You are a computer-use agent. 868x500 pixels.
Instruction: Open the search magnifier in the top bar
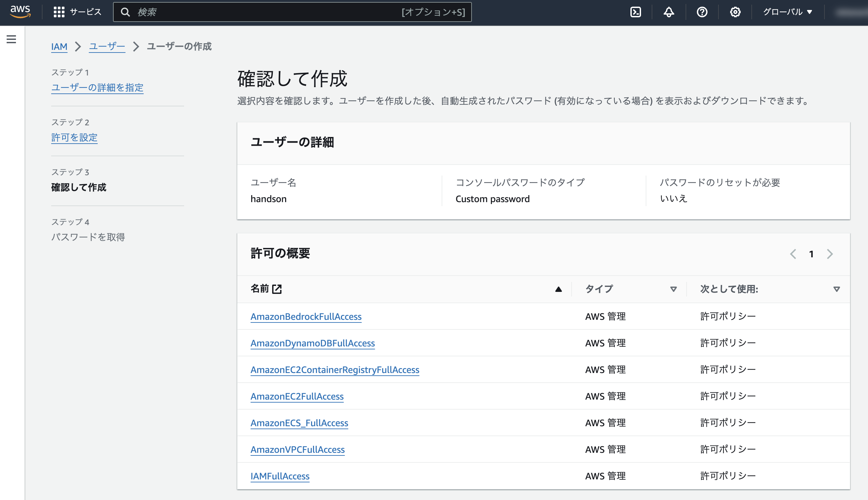(x=126, y=12)
